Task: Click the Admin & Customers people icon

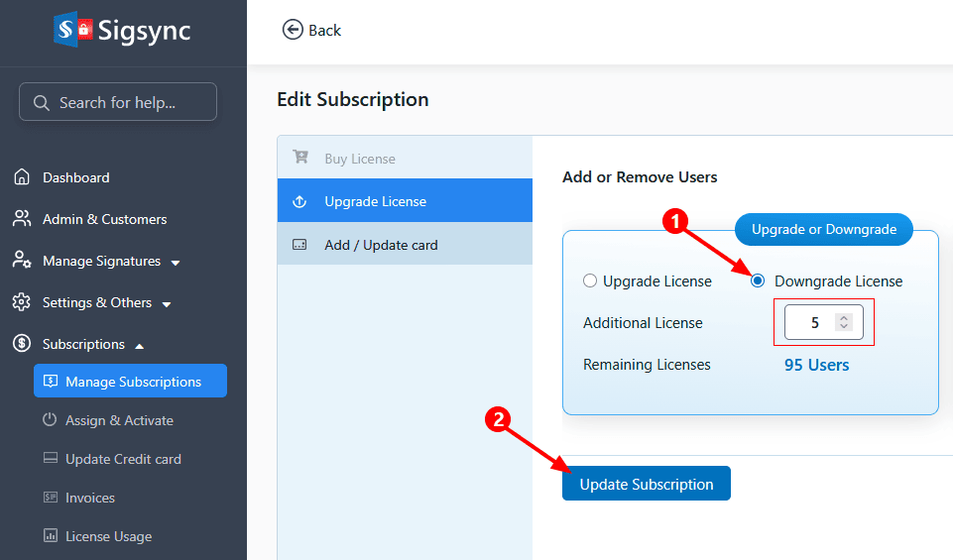Action: (x=22, y=219)
